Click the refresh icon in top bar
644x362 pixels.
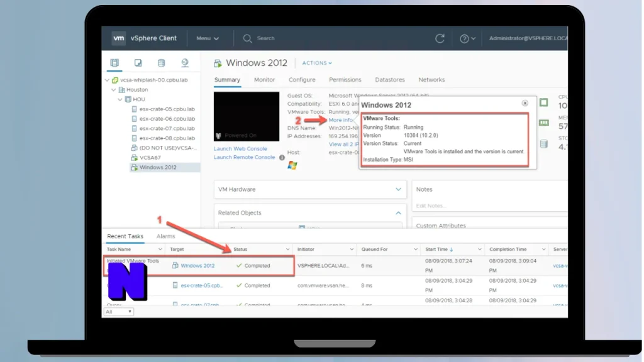440,38
